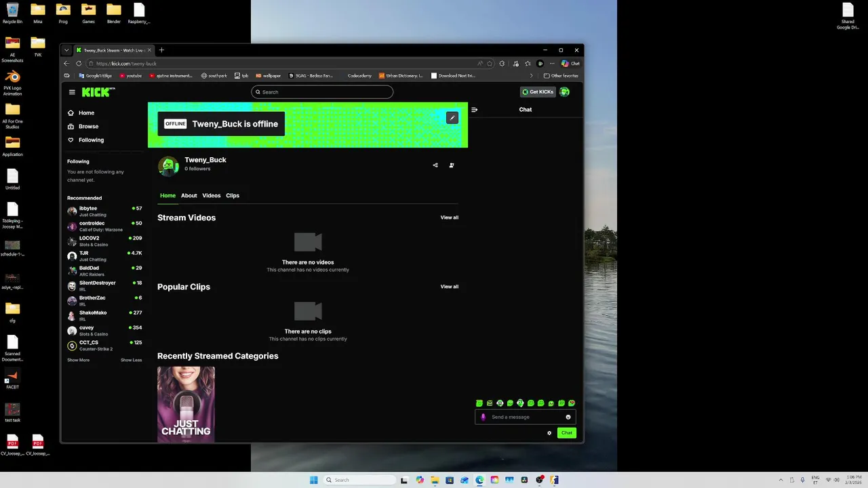Click the KICK logo
This screenshot has width=868, height=488.
tap(98, 91)
